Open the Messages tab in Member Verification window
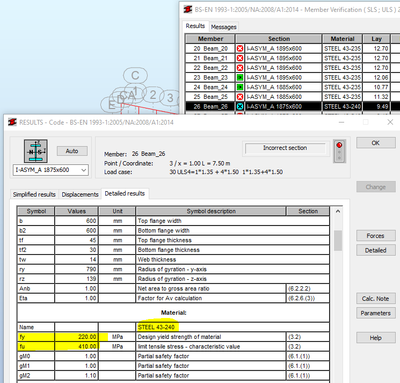Viewport: 400px width, 383px height. click(x=224, y=27)
